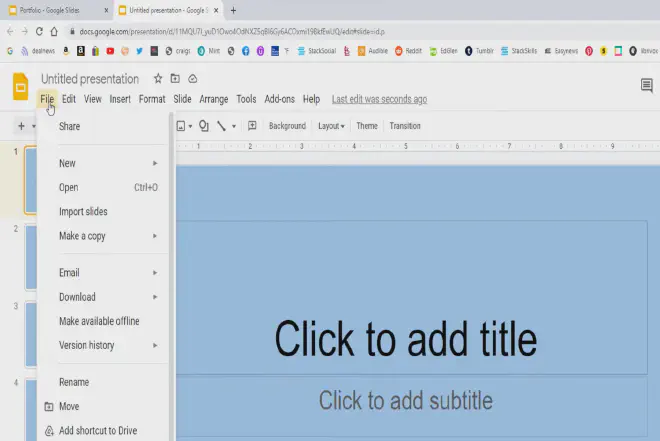
Task: Open the Format menu
Action: [152, 99]
